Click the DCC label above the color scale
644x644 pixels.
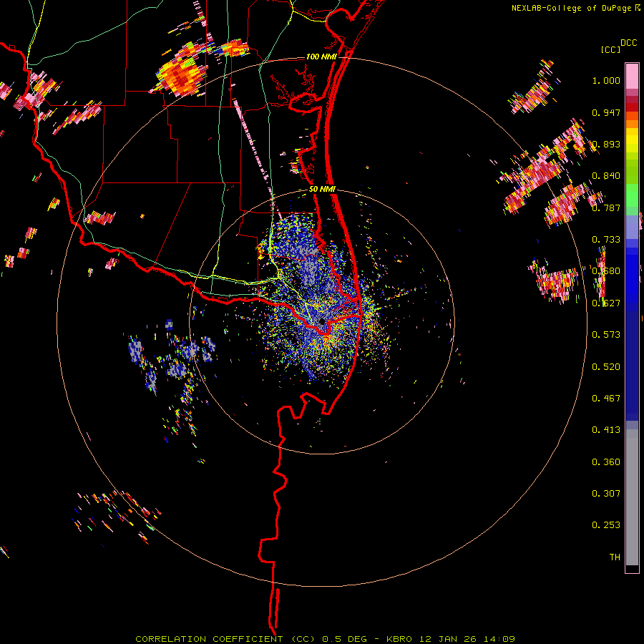(x=628, y=43)
